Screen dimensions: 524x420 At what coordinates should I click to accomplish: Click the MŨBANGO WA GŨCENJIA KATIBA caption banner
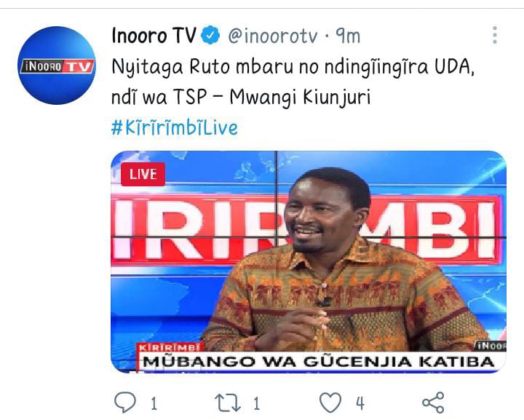(x=319, y=362)
